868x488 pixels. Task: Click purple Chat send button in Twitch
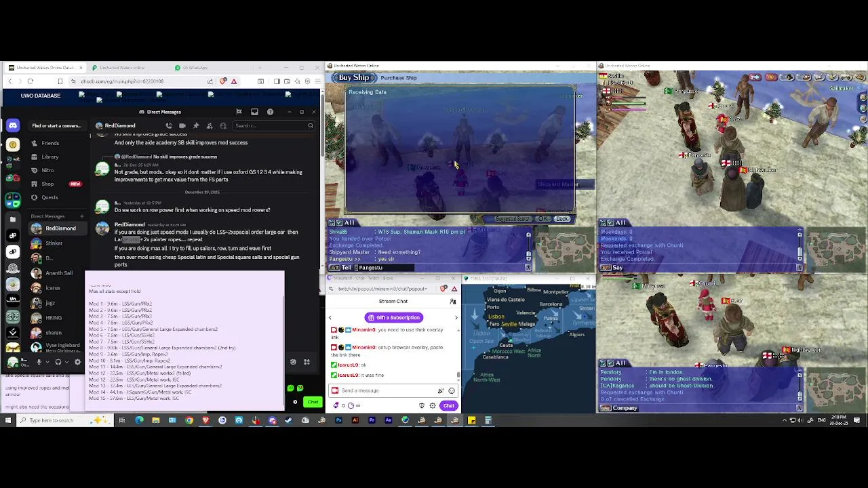point(448,405)
